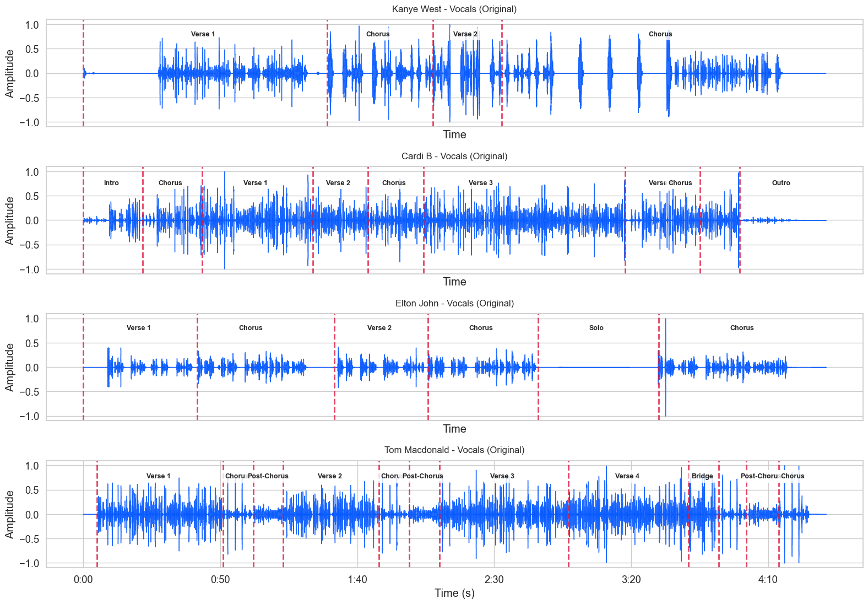Select the Verse 1 label in Kanye West plot
868x604 pixels.
click(203, 34)
